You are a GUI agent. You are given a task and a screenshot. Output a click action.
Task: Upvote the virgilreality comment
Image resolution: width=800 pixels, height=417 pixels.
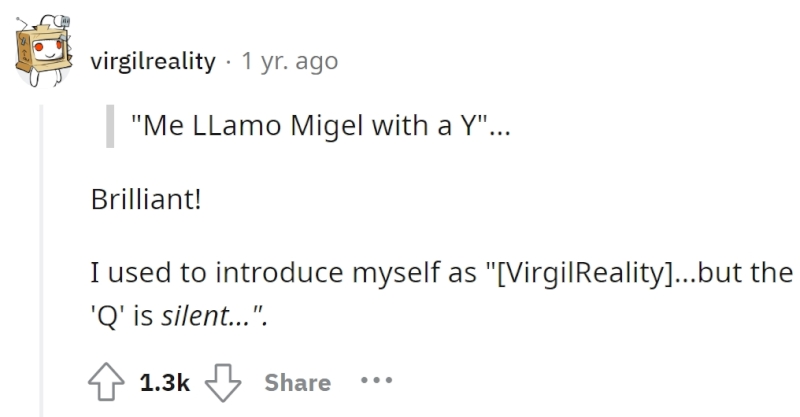pyautogui.click(x=106, y=382)
